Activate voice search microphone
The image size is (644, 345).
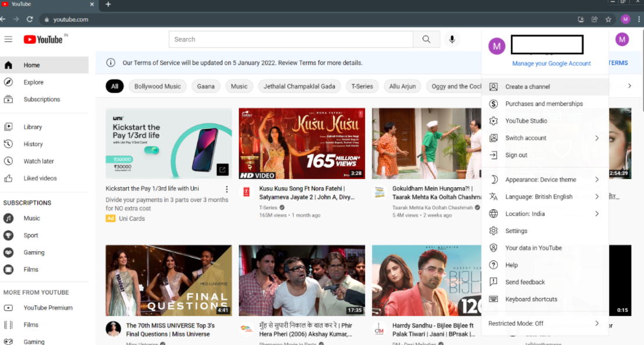451,39
